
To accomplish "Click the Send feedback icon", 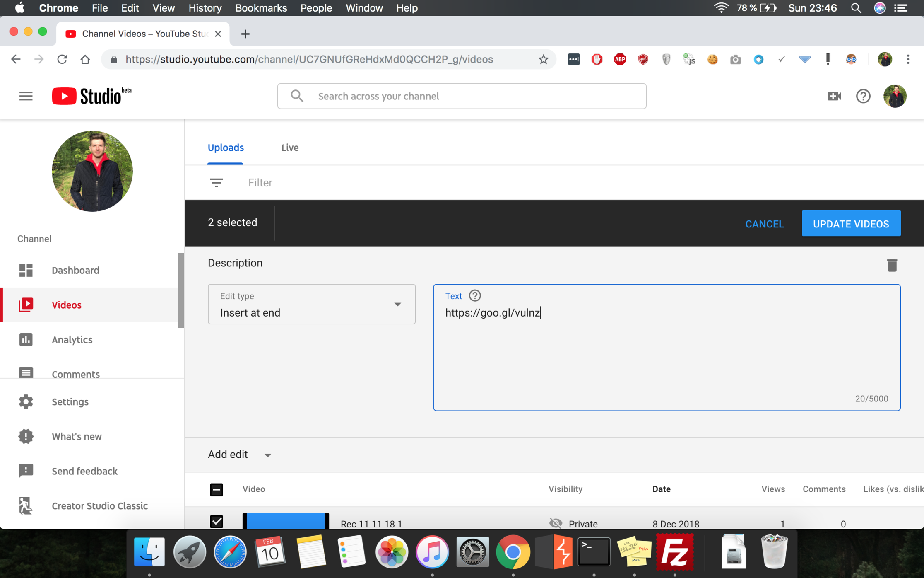I will (x=25, y=470).
